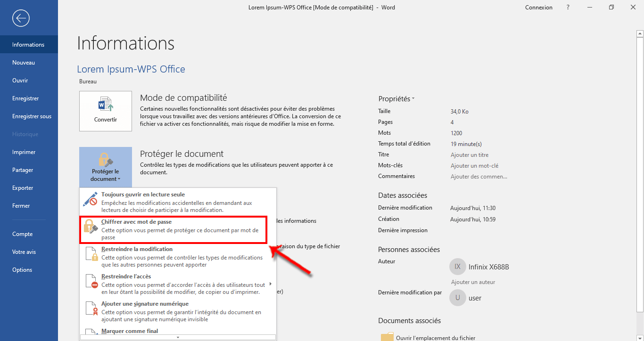Click the Infinix X688B author avatar
Viewport: 644px width, 341px height.
(x=457, y=267)
